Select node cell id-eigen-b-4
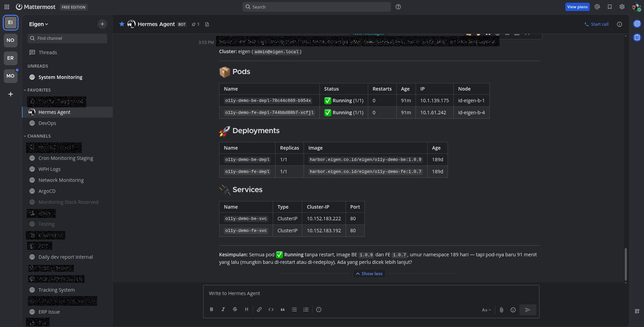This screenshot has height=327, width=644. click(471, 113)
